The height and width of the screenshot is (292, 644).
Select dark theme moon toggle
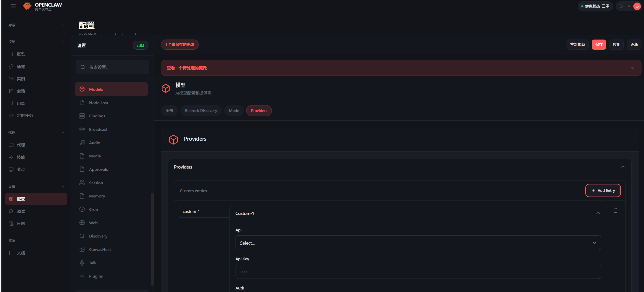[x=637, y=6]
